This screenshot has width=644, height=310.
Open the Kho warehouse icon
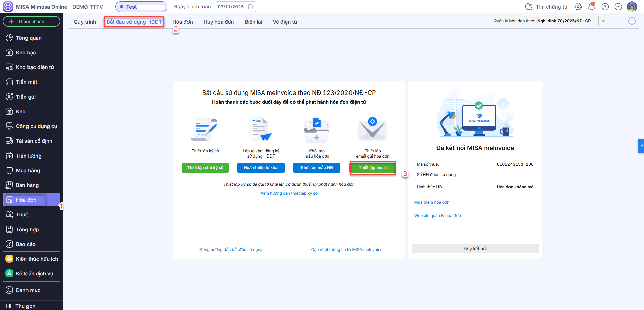[x=9, y=111]
